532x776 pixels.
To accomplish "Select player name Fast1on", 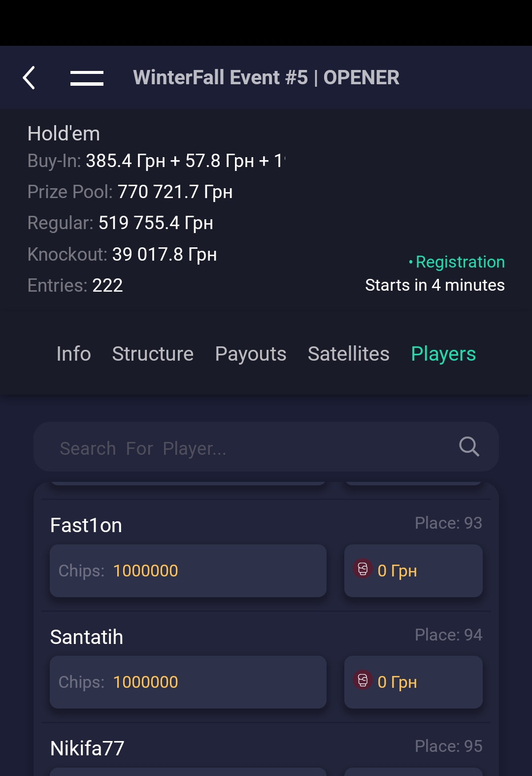I will [86, 525].
